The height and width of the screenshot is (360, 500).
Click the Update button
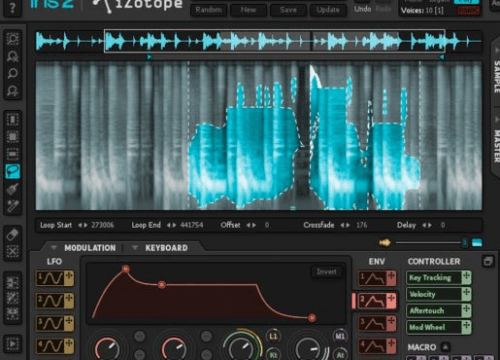click(x=328, y=10)
